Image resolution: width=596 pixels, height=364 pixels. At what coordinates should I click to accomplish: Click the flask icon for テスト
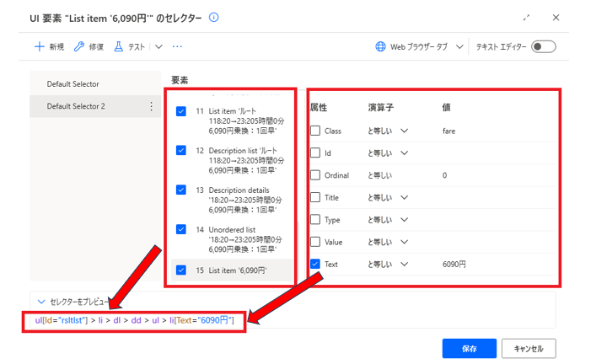tap(119, 46)
